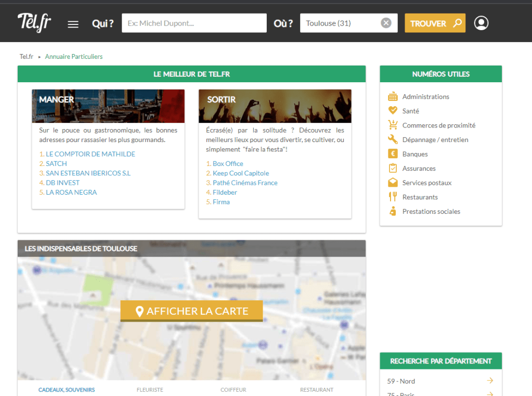
Task: Click the Afficher la carte button
Action: 191,311
